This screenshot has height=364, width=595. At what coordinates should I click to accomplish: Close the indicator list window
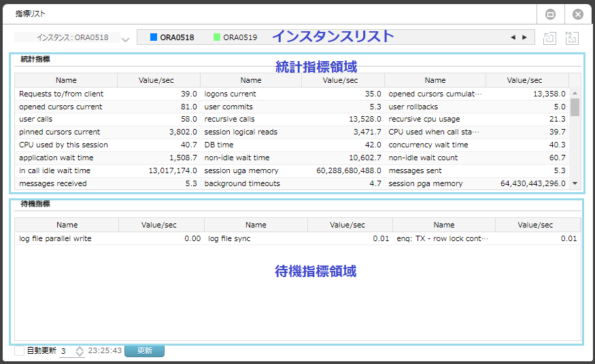pos(578,14)
